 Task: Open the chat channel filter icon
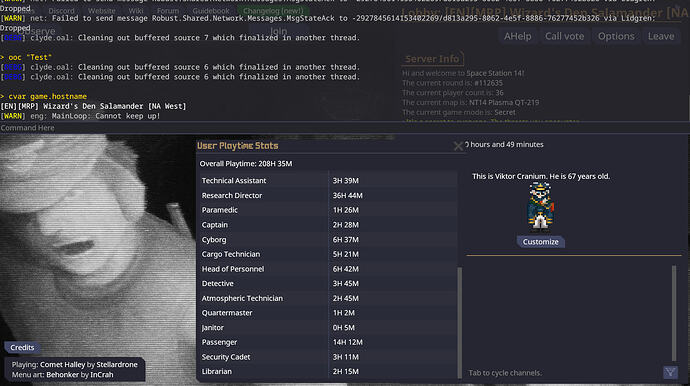pos(670,372)
